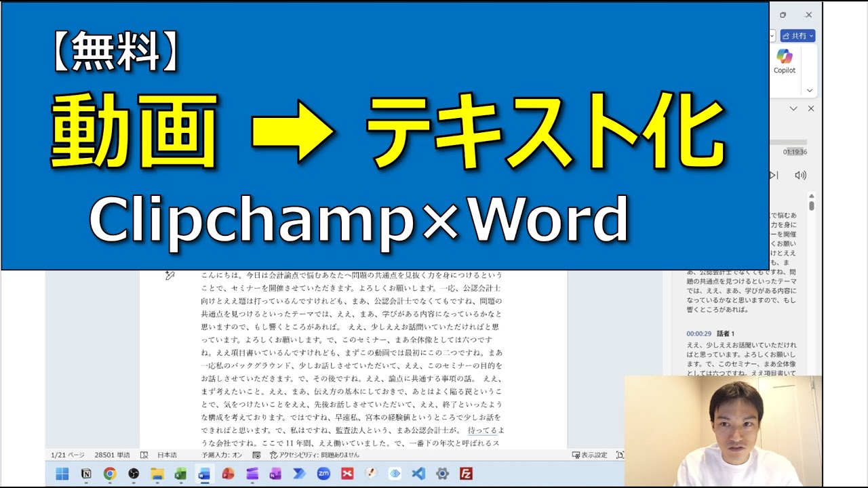This screenshot has width=868, height=488.
Task: Click the editor pen icon in the document margin
Action: pyautogui.click(x=170, y=275)
